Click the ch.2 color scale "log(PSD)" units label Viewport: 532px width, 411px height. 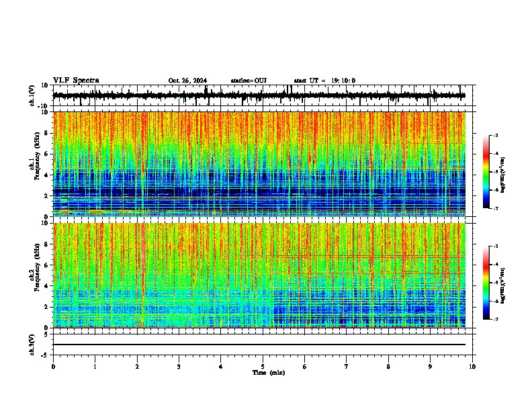click(502, 285)
